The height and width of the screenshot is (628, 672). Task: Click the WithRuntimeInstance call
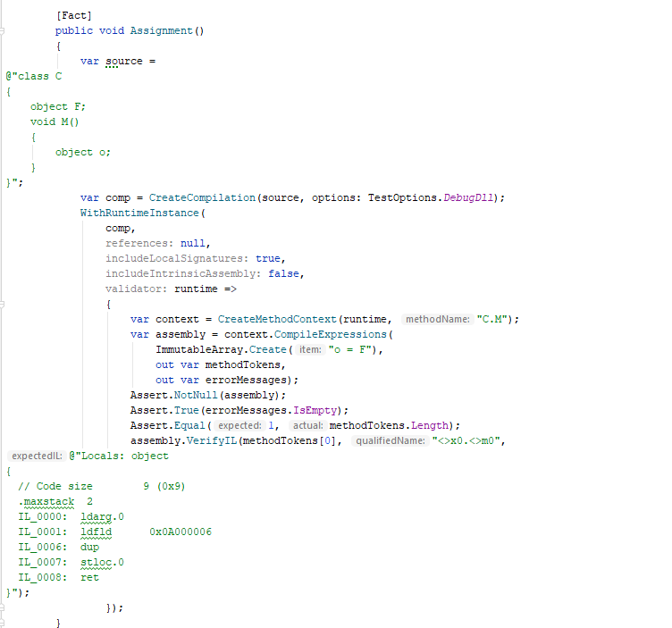tap(139, 213)
